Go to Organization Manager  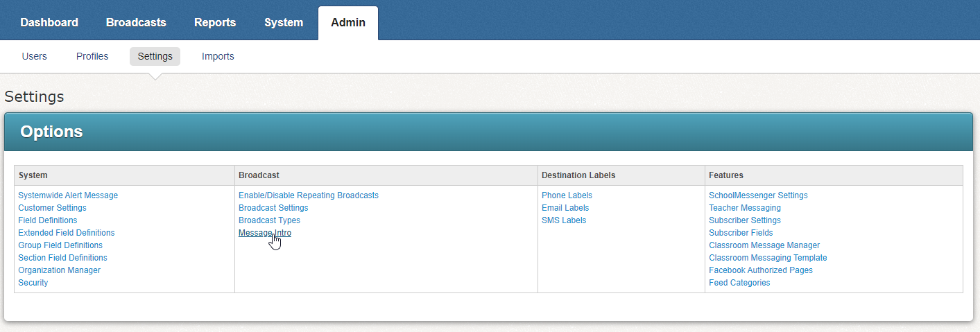pos(59,270)
